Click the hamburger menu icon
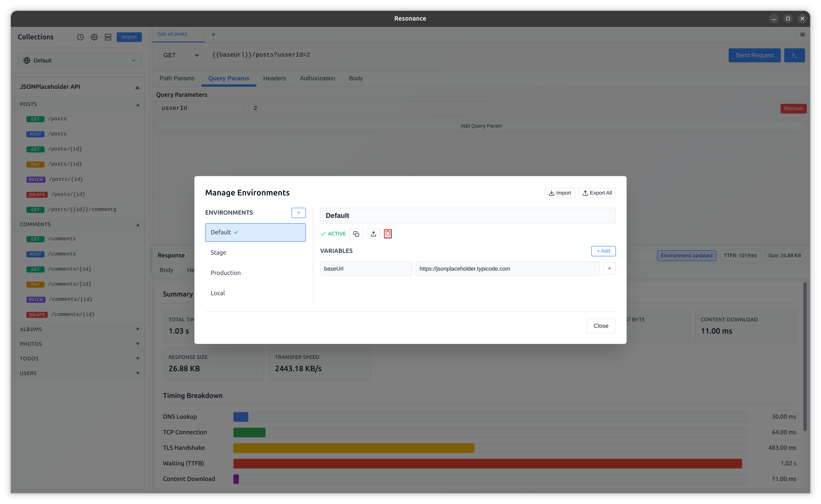Viewport: 821px width, 504px height. point(802,35)
